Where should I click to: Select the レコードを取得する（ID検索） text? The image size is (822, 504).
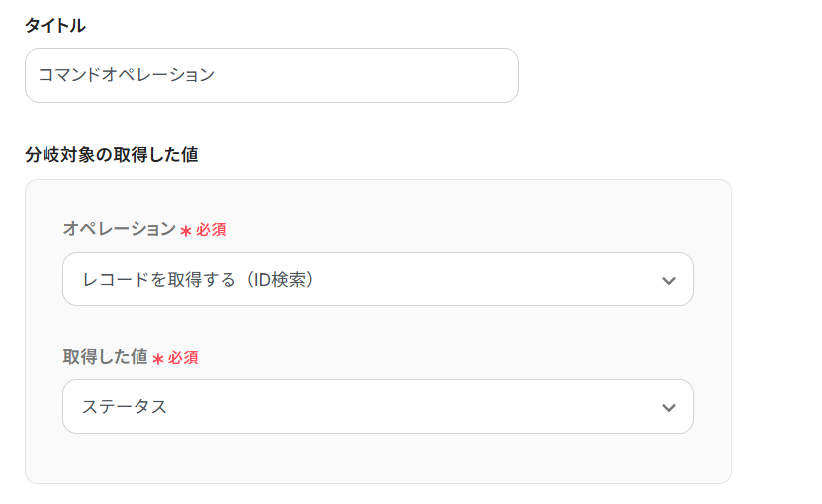198,280
